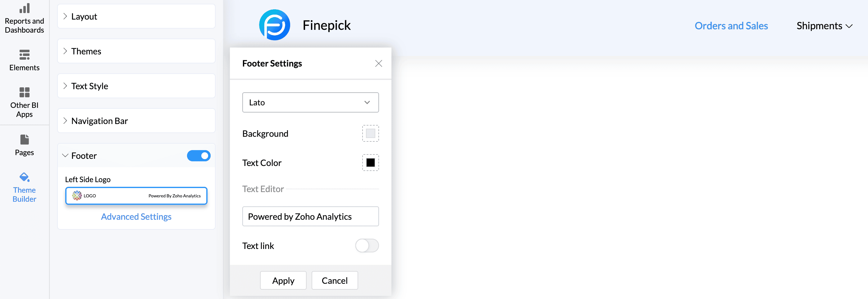
Task: Switch to Orders and Sales tab
Action: click(x=731, y=26)
